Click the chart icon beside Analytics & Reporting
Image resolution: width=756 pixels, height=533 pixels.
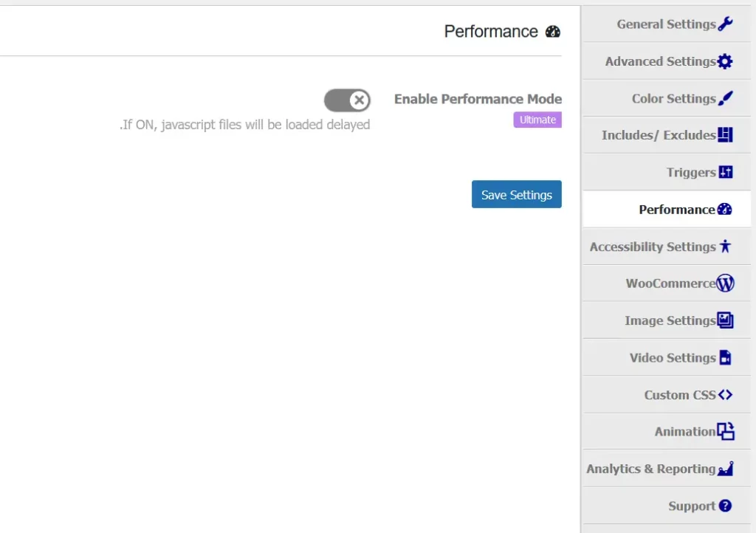click(x=725, y=469)
